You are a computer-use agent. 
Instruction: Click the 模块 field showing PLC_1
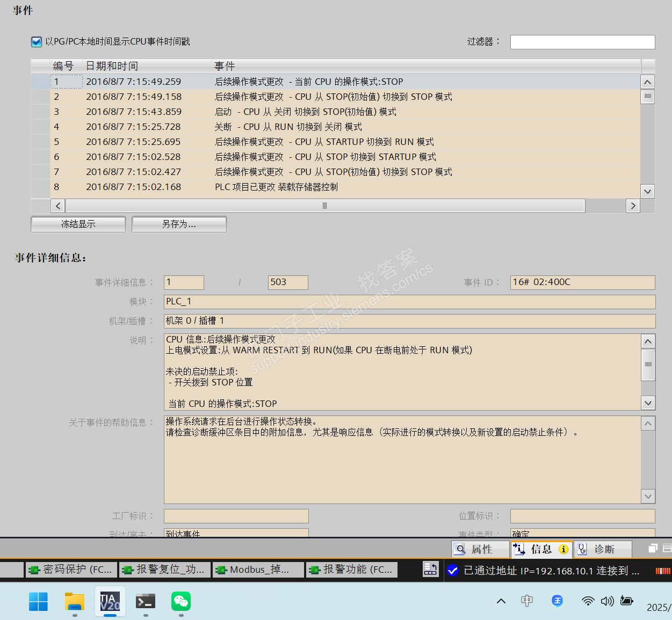[x=409, y=302]
